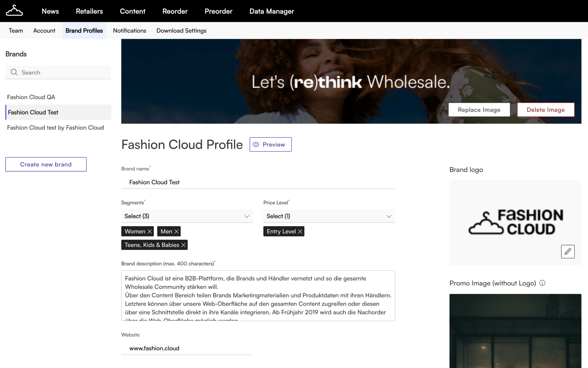Image resolution: width=588 pixels, height=368 pixels.
Task: Expand the Segments chevron arrow
Action: (247, 216)
